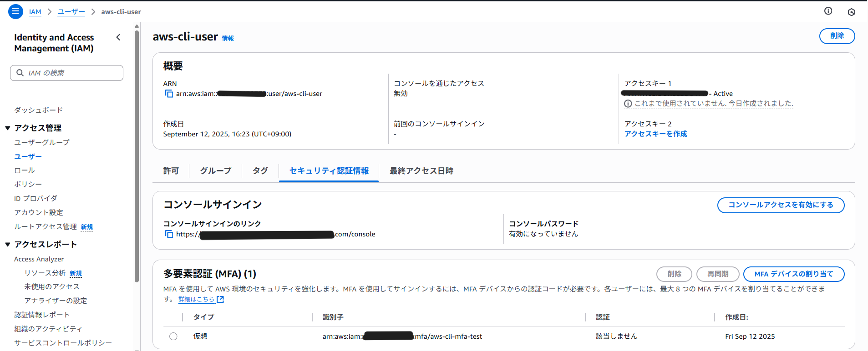Click MFA デバイスの割り当て button
Screen dimensions: 868x351
[794, 274]
